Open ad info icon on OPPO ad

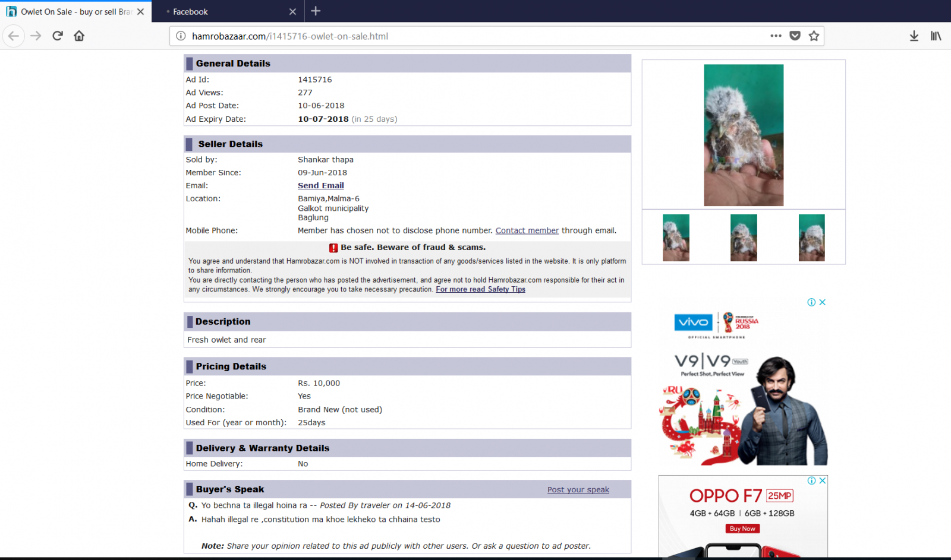pos(811,480)
